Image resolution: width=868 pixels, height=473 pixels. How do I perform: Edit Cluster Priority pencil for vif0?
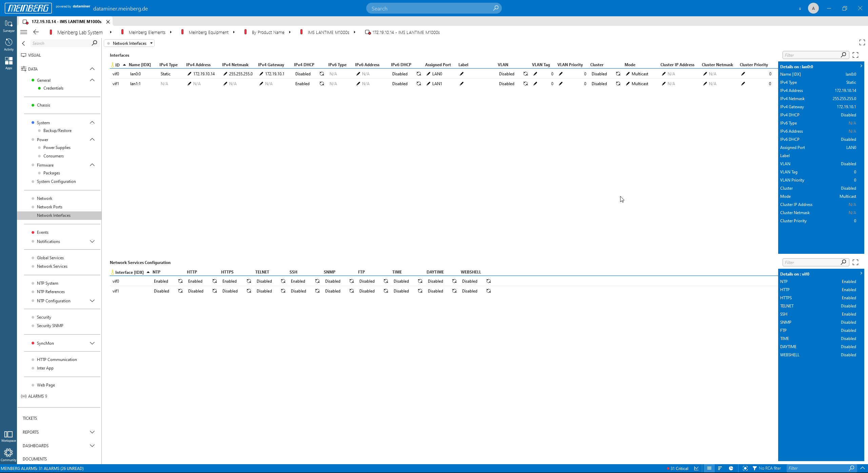pyautogui.click(x=743, y=74)
